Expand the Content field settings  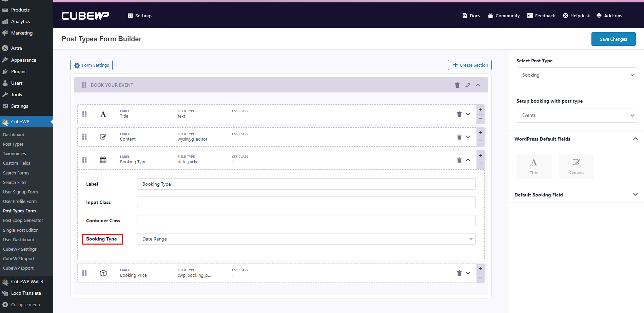pyautogui.click(x=468, y=137)
